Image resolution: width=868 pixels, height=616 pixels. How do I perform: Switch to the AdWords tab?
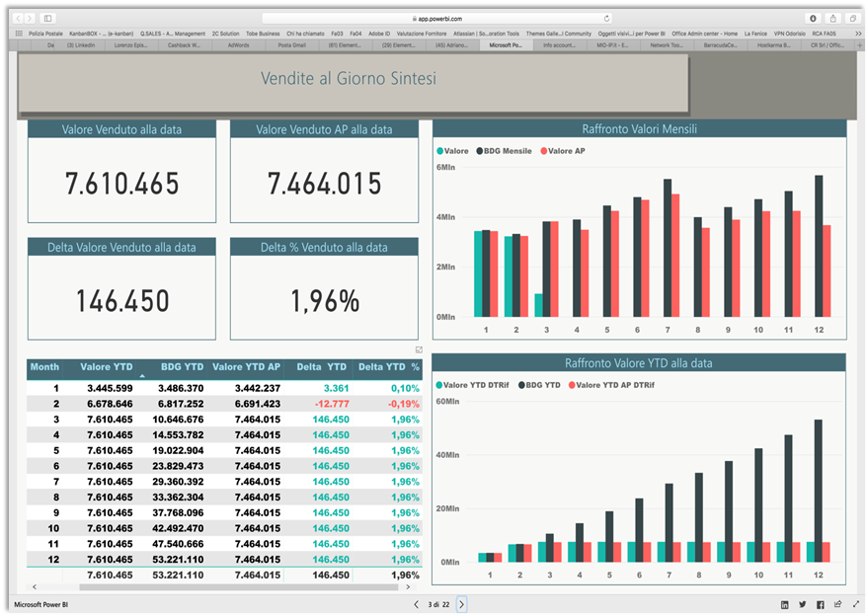239,45
